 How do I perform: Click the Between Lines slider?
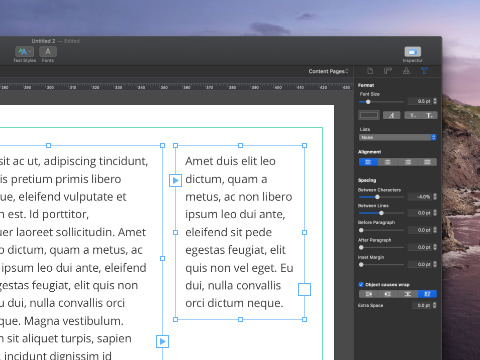[381, 213]
